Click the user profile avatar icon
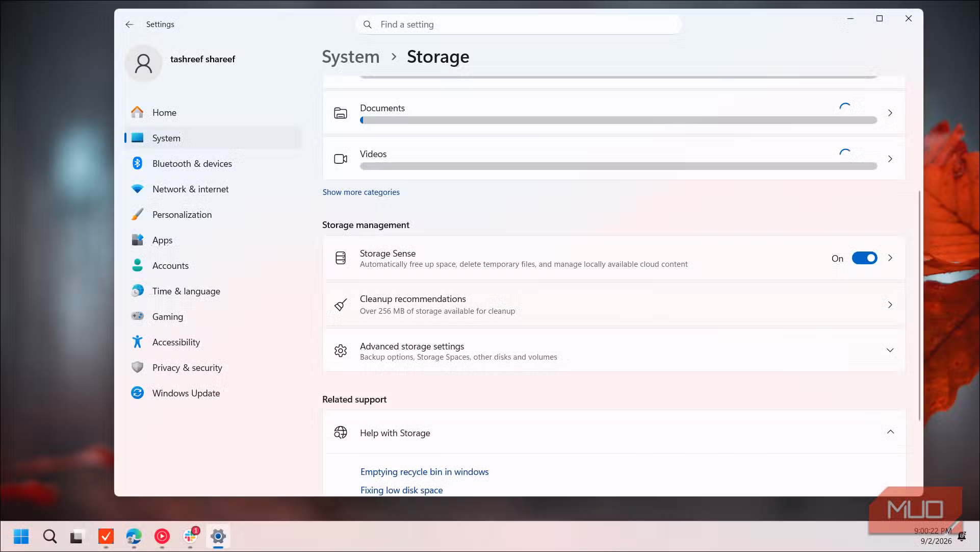This screenshot has height=552, width=980. 144,63
